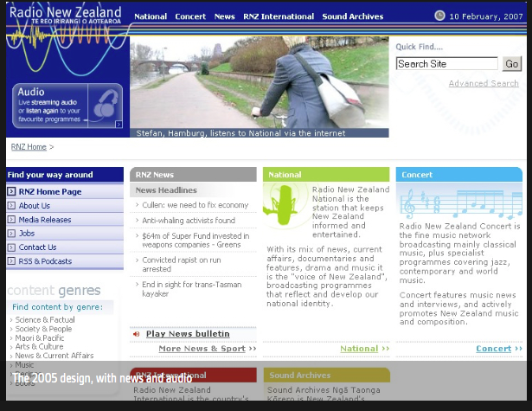
Task: Click the green microphone image in National panel
Action: pyautogui.click(x=285, y=206)
